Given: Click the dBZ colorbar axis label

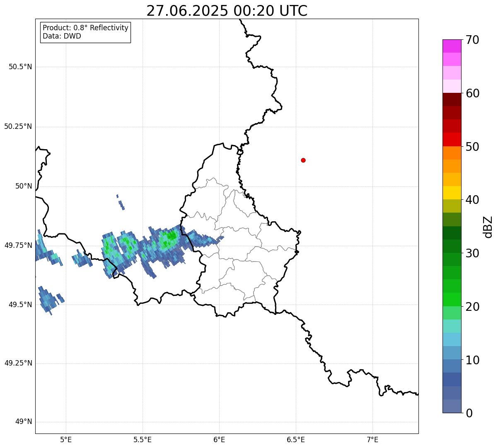Looking at the screenshot, I should [x=488, y=227].
